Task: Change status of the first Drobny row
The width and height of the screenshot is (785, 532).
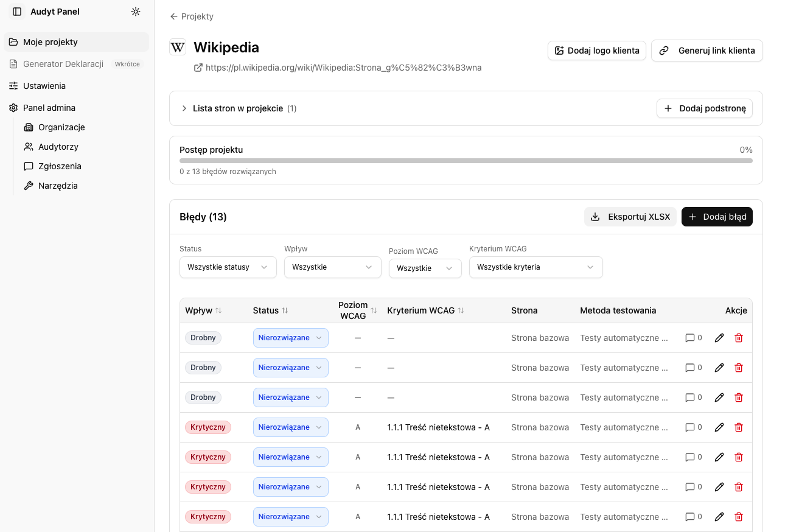Action: pyautogui.click(x=291, y=338)
